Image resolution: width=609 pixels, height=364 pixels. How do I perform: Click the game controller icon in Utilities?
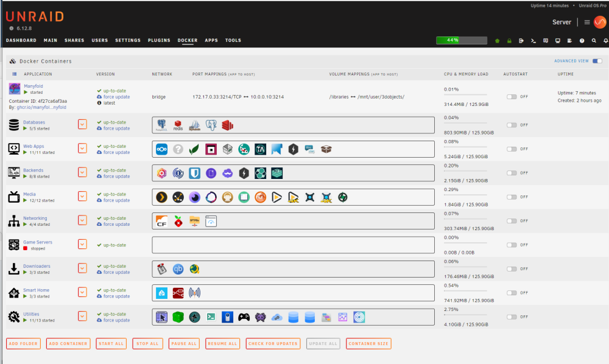244,317
